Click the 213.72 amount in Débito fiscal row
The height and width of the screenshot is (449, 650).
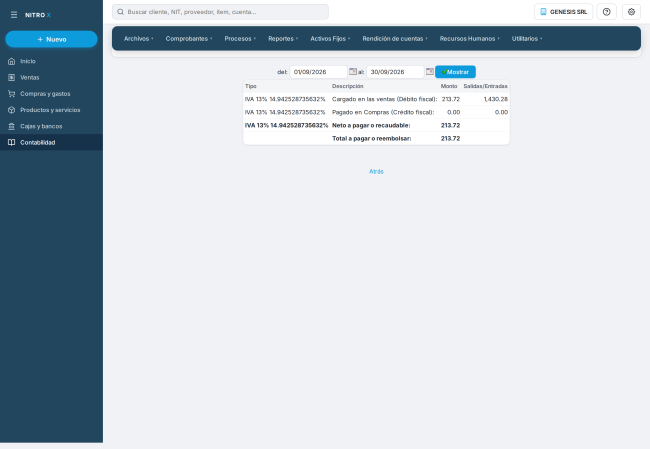pyautogui.click(x=451, y=99)
